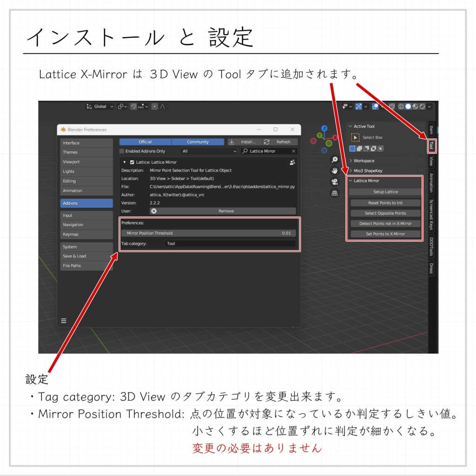476x476 pixels.
Task: Open the Global transform orientation dropdown
Action: coord(99,106)
